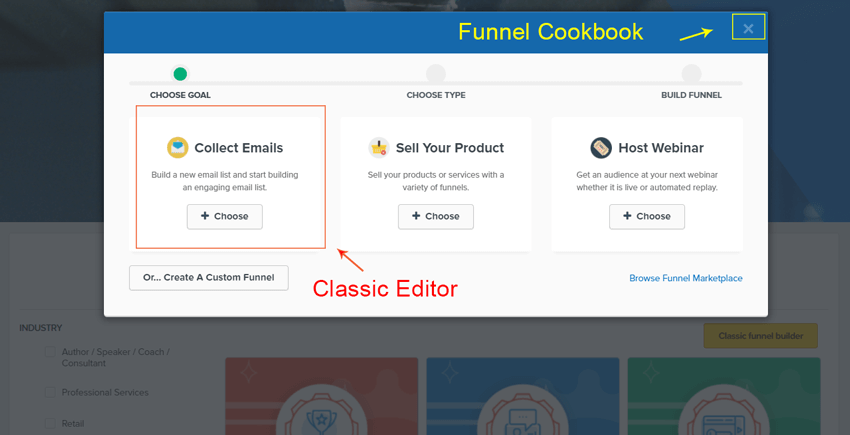Select the Choose Goal step dot
Image resolution: width=850 pixels, height=435 pixels.
pos(180,74)
